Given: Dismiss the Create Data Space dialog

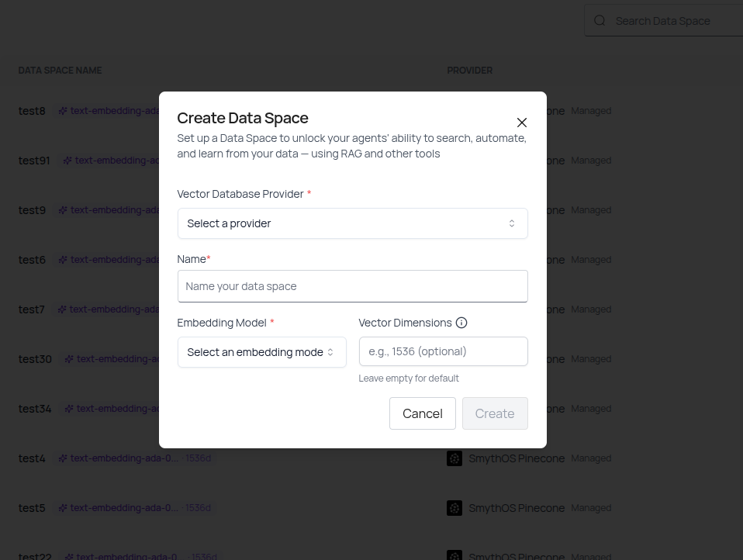Looking at the screenshot, I should (x=522, y=123).
